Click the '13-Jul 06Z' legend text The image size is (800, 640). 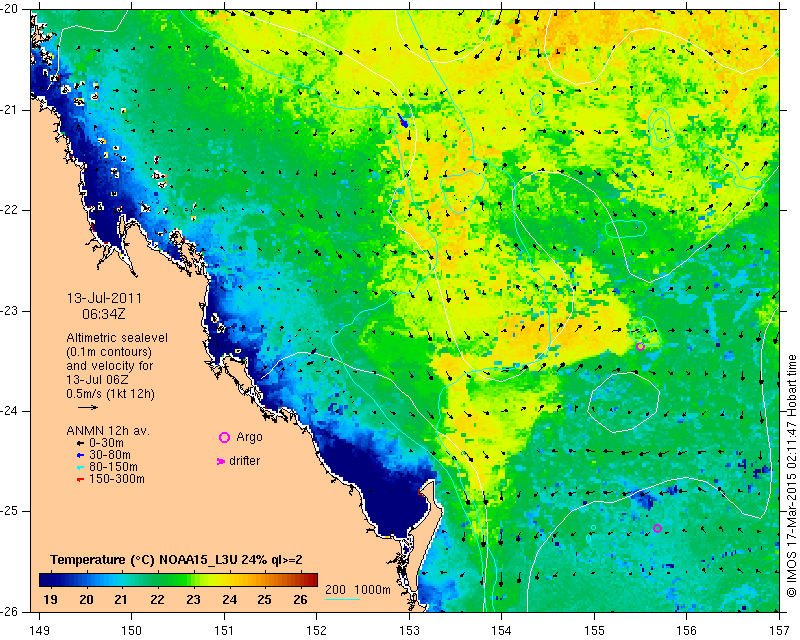[x=97, y=380]
